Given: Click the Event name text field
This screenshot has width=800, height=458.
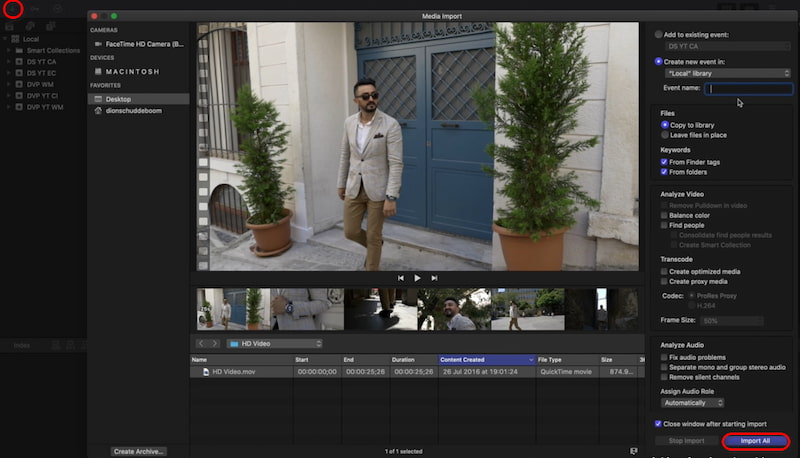Looking at the screenshot, I should (748, 88).
